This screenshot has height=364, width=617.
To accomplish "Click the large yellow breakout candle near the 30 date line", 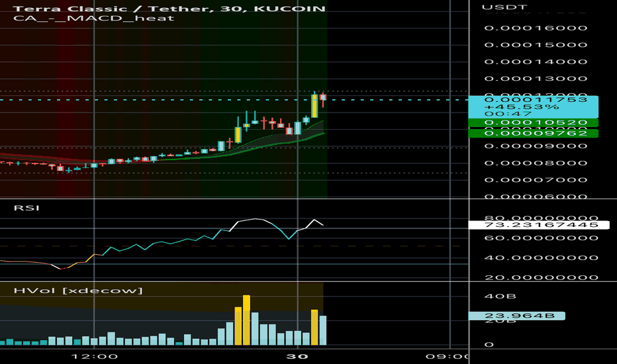I will coord(314,105).
